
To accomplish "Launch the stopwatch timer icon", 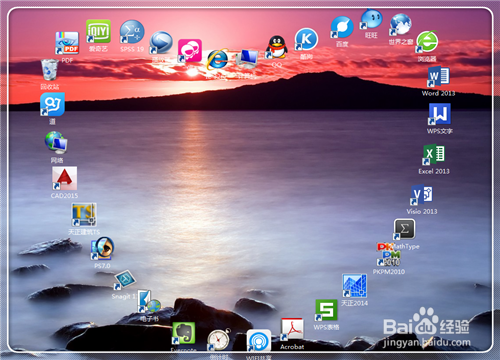I will click(219, 339).
